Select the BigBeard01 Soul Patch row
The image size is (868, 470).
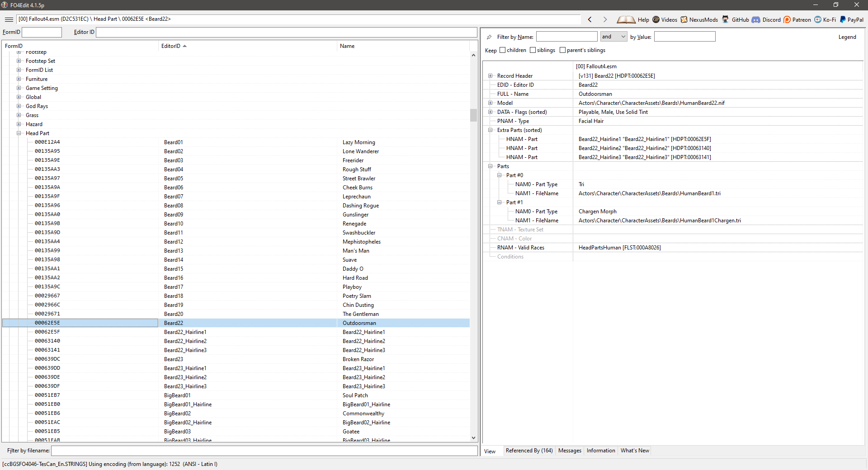point(236,395)
